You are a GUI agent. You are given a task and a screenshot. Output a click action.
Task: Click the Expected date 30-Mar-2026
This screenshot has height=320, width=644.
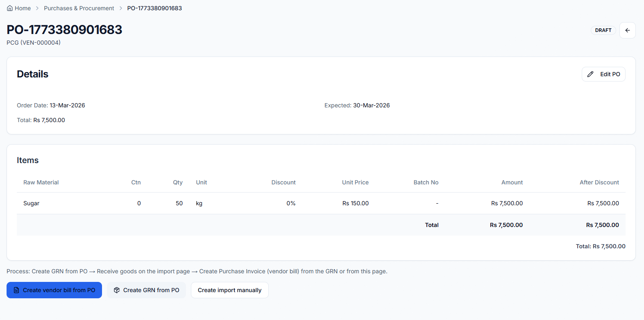click(371, 105)
